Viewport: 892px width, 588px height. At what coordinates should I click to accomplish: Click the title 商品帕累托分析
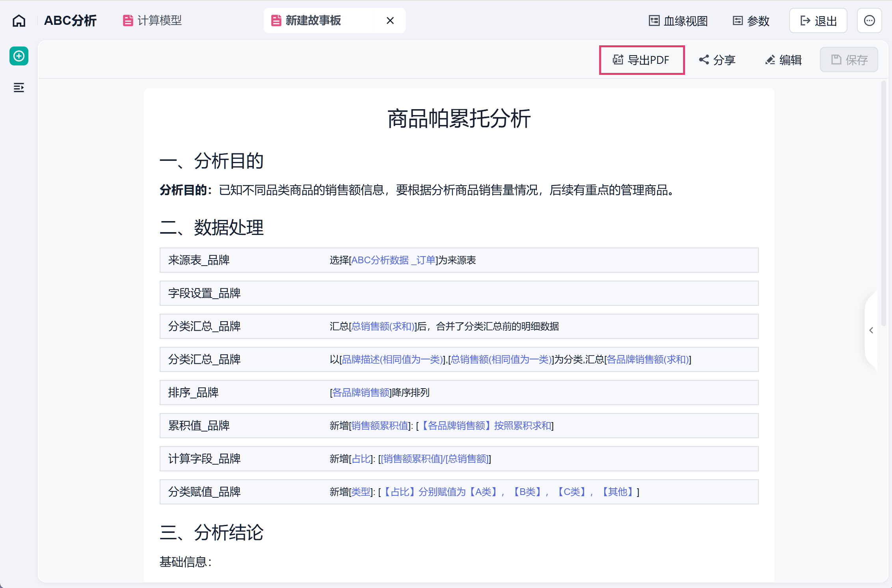[x=459, y=119]
